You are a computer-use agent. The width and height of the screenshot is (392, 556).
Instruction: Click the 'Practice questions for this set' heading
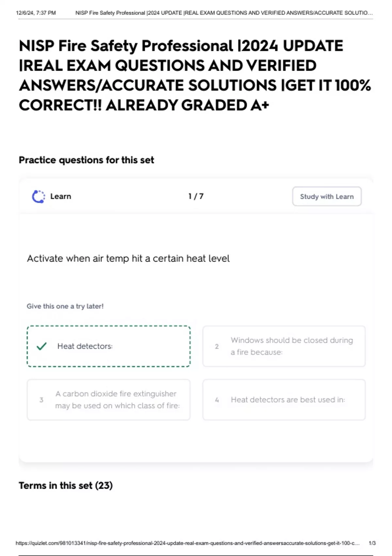(86, 160)
